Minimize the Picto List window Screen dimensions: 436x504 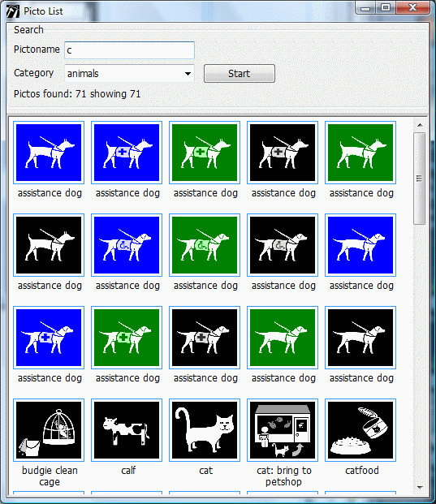[x=365, y=8]
